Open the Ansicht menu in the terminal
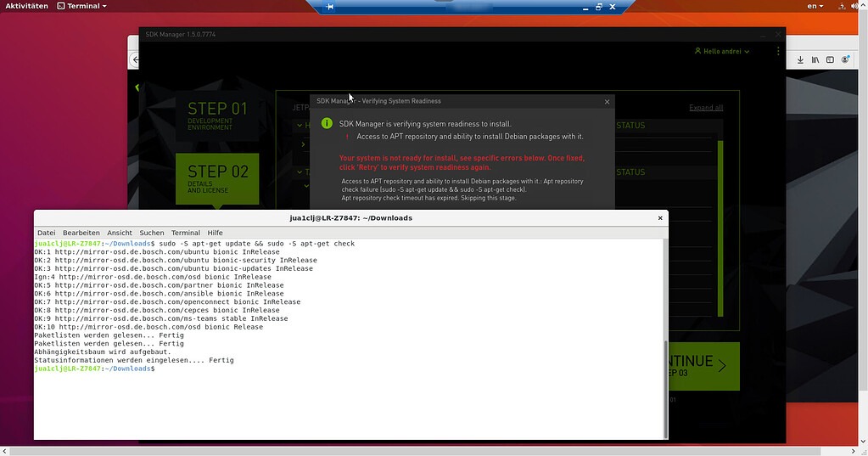868x456 pixels. (120, 233)
